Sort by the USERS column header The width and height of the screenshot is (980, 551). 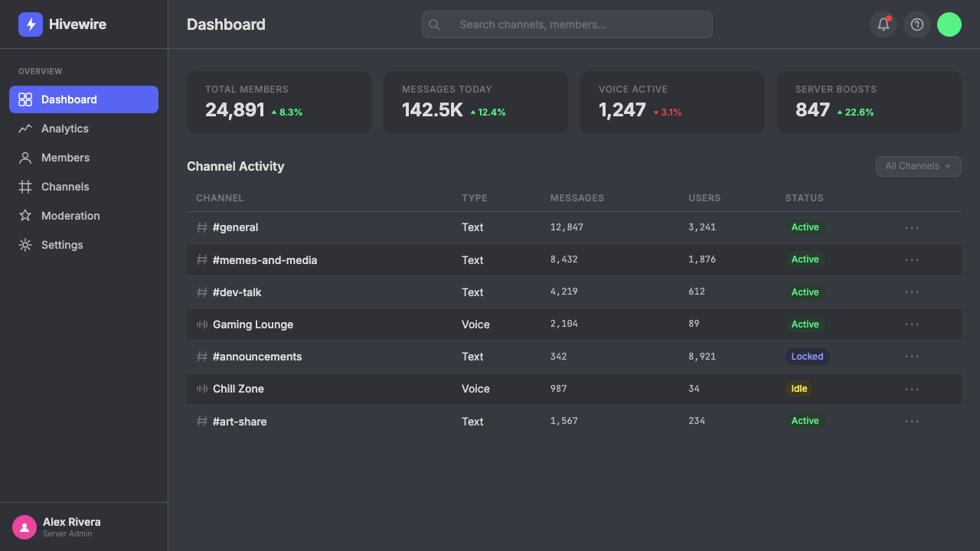(x=704, y=198)
